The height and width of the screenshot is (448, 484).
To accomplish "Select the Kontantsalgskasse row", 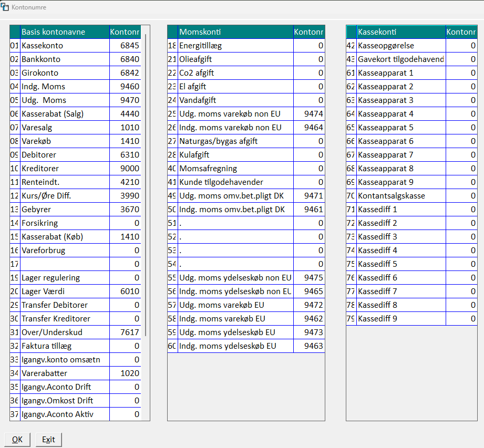I will pyautogui.click(x=412, y=195).
